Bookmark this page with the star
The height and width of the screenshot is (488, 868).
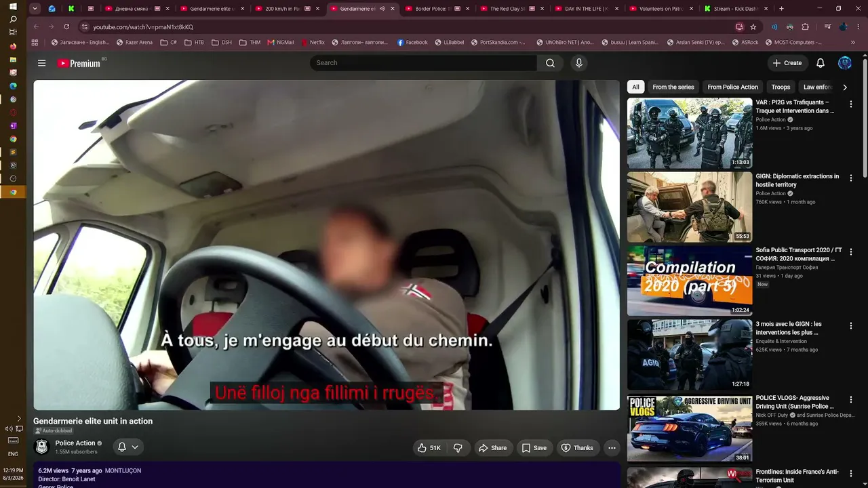click(753, 26)
